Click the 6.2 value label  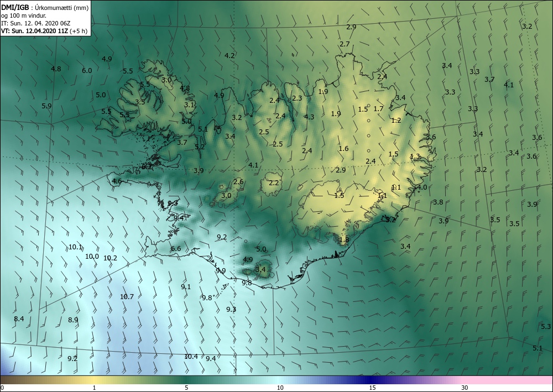[147, 167]
